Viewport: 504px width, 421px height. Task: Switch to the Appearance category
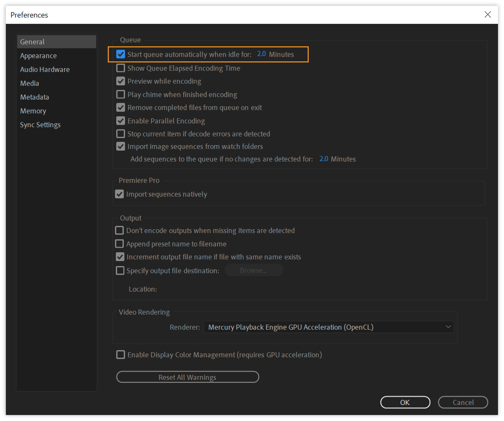coord(38,56)
